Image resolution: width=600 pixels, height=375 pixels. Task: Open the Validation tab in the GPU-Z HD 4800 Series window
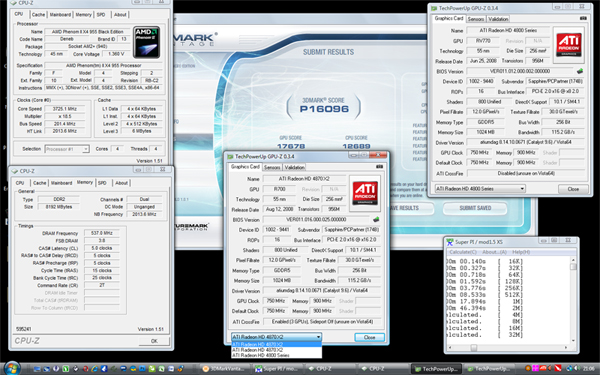(x=498, y=19)
